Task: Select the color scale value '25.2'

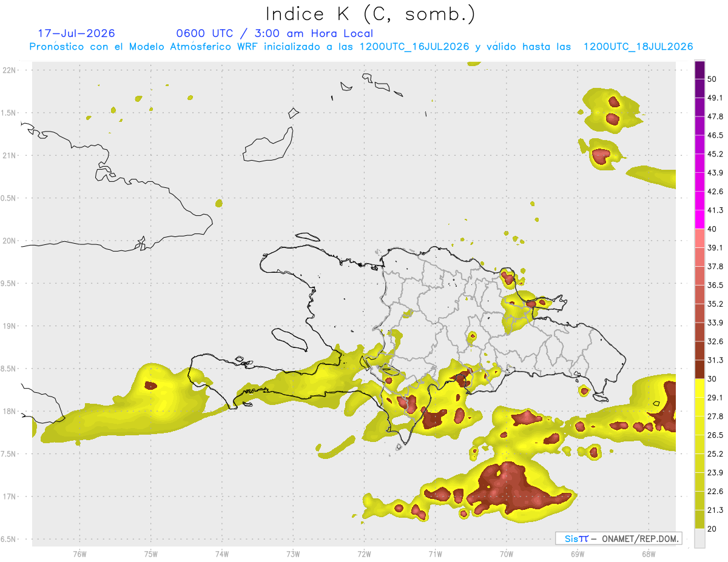Action: coord(715,453)
